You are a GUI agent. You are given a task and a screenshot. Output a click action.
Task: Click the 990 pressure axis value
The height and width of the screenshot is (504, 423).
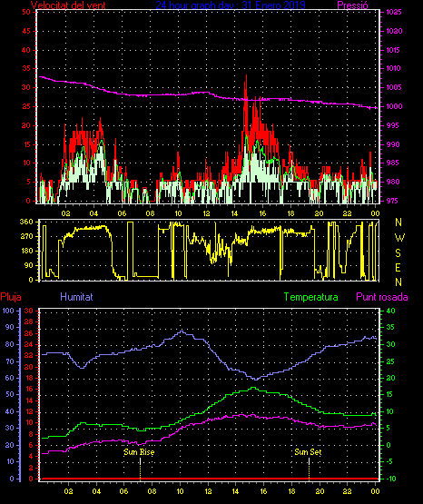[394, 144]
